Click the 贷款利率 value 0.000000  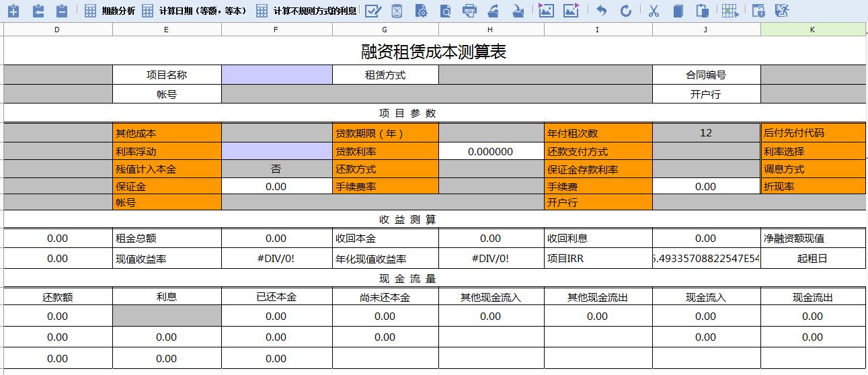pyautogui.click(x=491, y=151)
